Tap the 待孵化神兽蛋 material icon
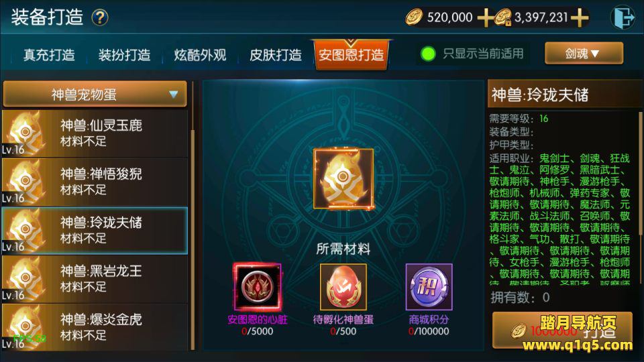 [x=343, y=286]
